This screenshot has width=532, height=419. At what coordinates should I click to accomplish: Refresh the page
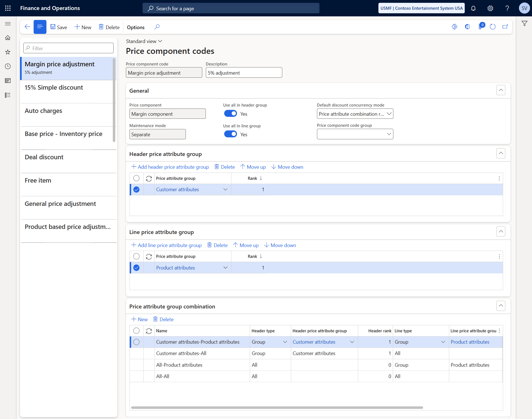493,27
